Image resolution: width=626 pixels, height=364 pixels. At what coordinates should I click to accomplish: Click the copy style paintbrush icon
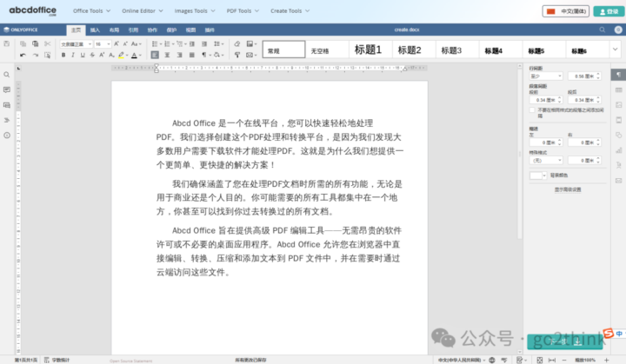tap(237, 55)
